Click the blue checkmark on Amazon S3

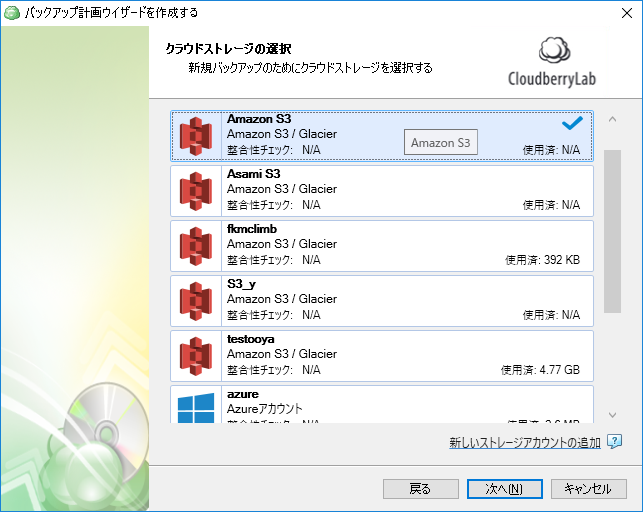pyautogui.click(x=572, y=123)
